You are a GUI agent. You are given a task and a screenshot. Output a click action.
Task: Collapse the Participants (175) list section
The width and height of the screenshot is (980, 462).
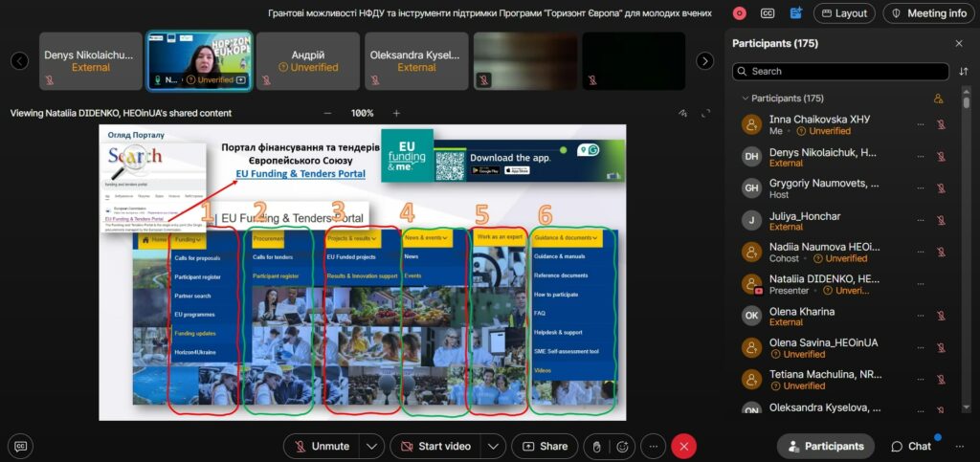[x=745, y=99]
